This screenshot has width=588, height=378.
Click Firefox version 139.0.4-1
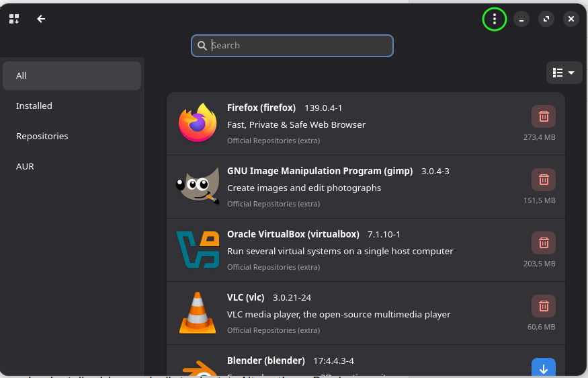point(323,108)
